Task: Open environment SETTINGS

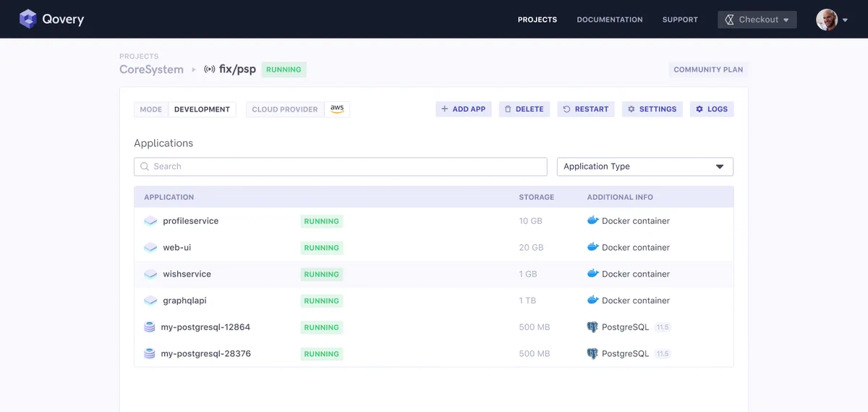Action: (652, 109)
